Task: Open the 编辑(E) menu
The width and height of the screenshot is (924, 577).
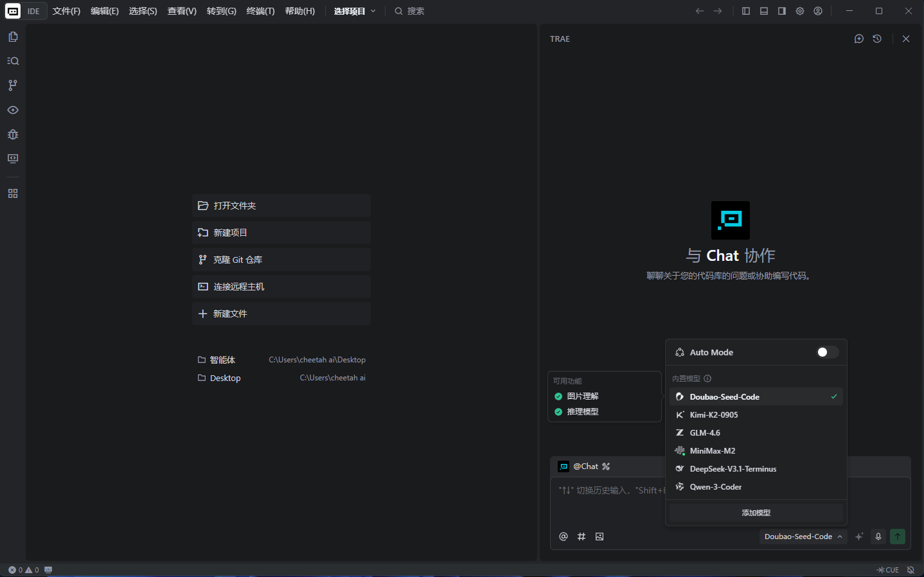Action: click(105, 11)
